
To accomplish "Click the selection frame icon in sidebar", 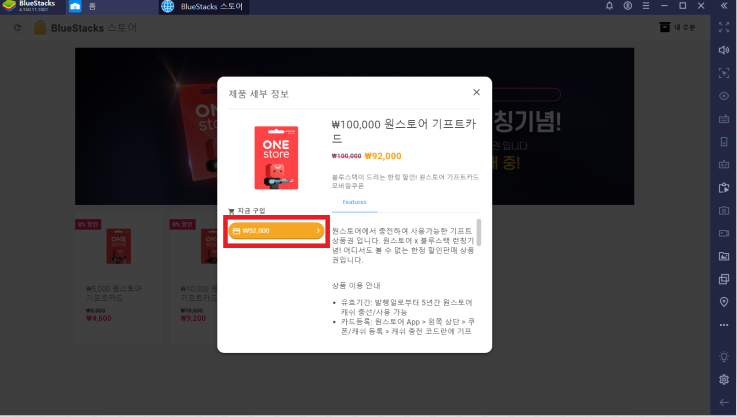I will (724, 73).
